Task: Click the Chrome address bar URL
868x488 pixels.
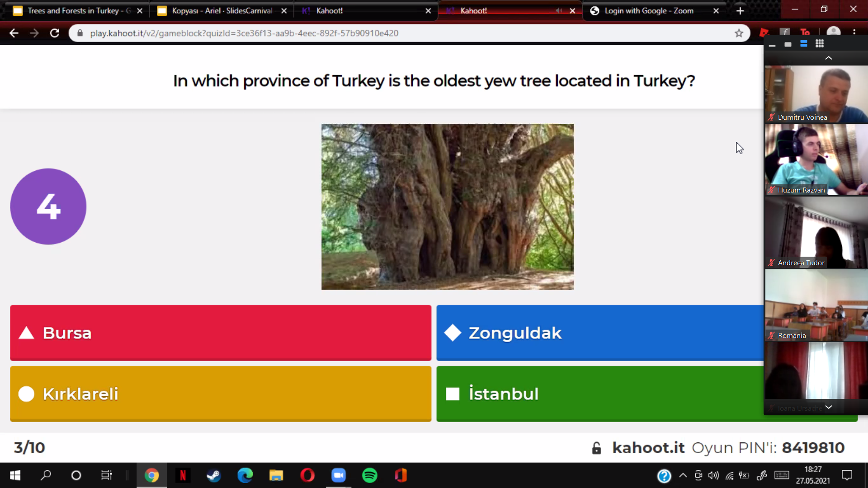Action: click(244, 33)
